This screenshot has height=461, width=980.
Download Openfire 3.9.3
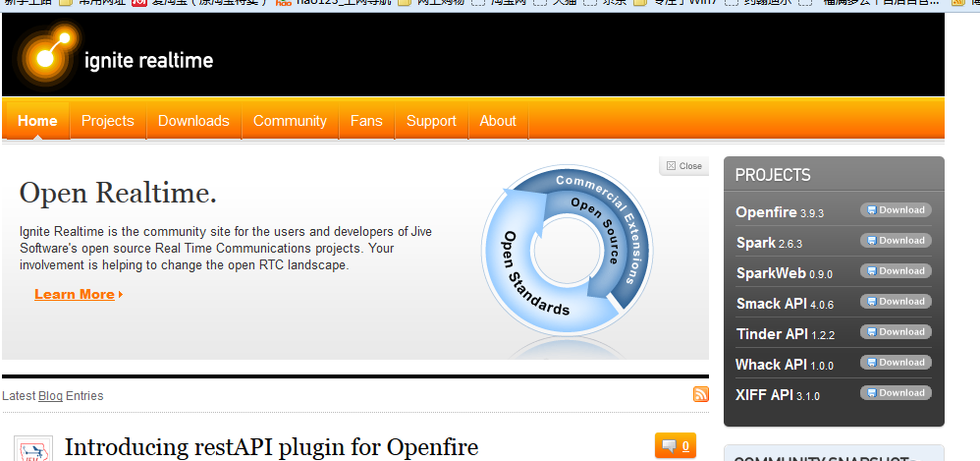pos(895,210)
